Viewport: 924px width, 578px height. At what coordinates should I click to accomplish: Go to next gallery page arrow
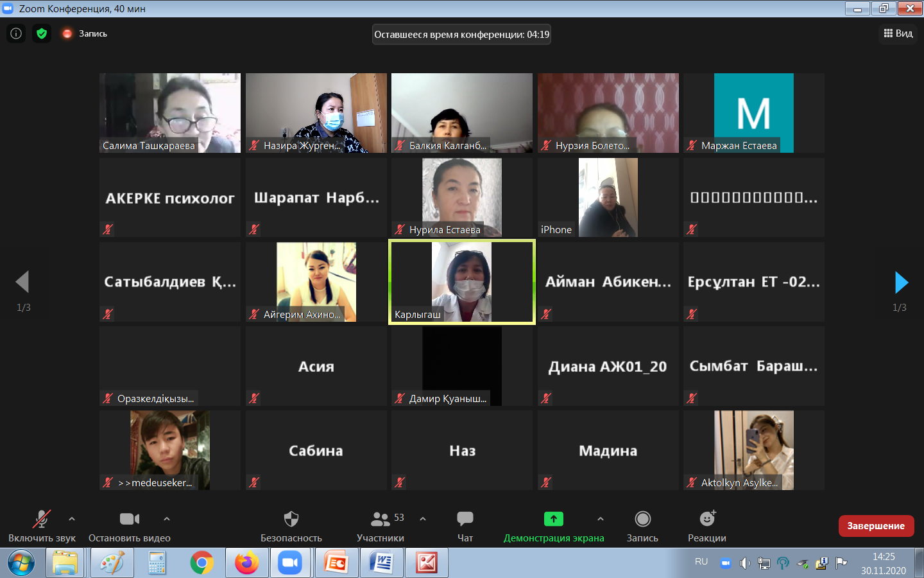901,283
